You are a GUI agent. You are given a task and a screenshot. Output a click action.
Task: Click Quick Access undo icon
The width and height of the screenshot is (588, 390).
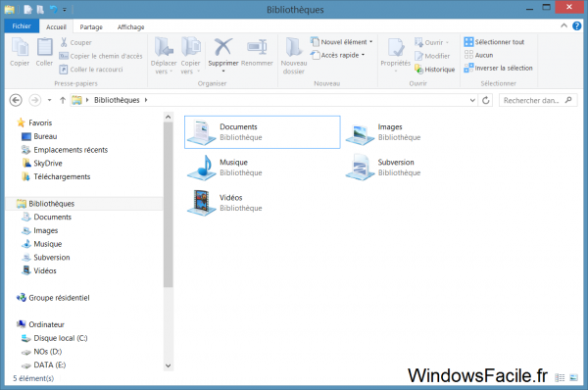point(54,10)
